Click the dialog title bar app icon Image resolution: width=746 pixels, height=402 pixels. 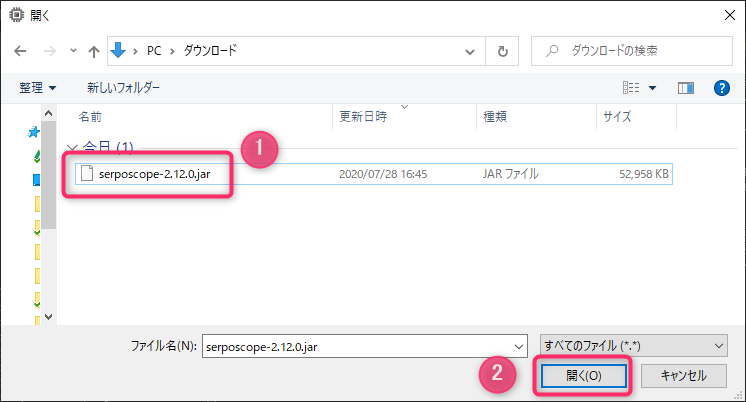[x=16, y=15]
